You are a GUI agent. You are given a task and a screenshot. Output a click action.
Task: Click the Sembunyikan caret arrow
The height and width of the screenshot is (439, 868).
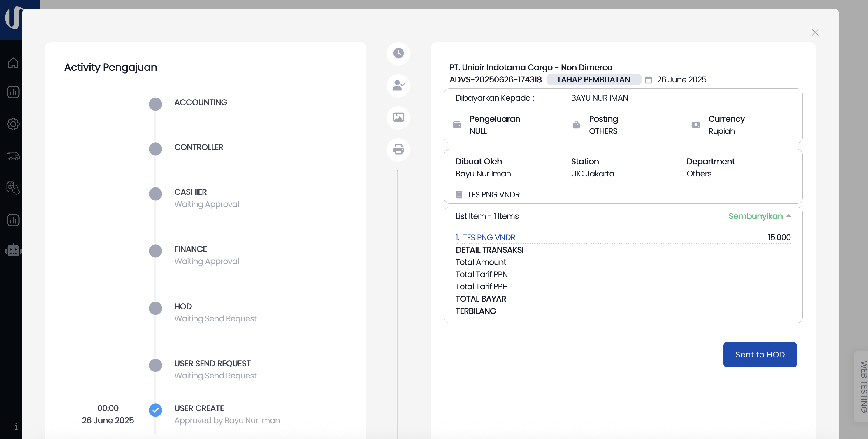(x=788, y=216)
